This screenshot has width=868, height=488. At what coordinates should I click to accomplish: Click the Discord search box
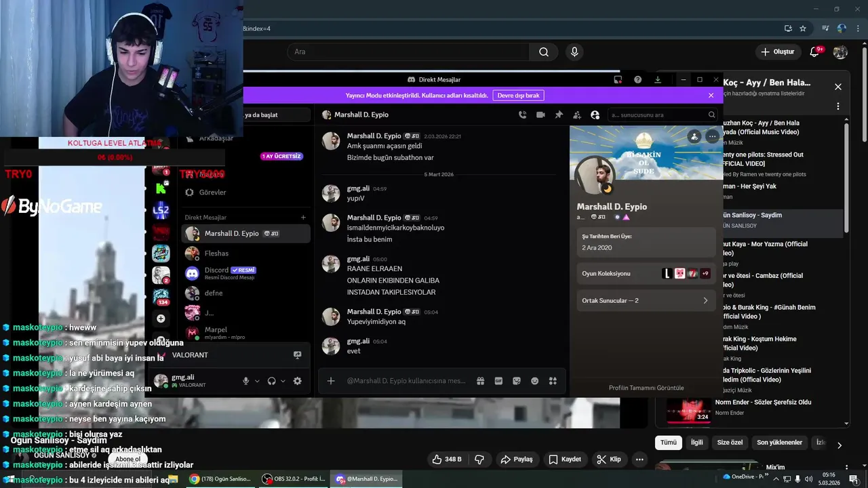(x=662, y=115)
